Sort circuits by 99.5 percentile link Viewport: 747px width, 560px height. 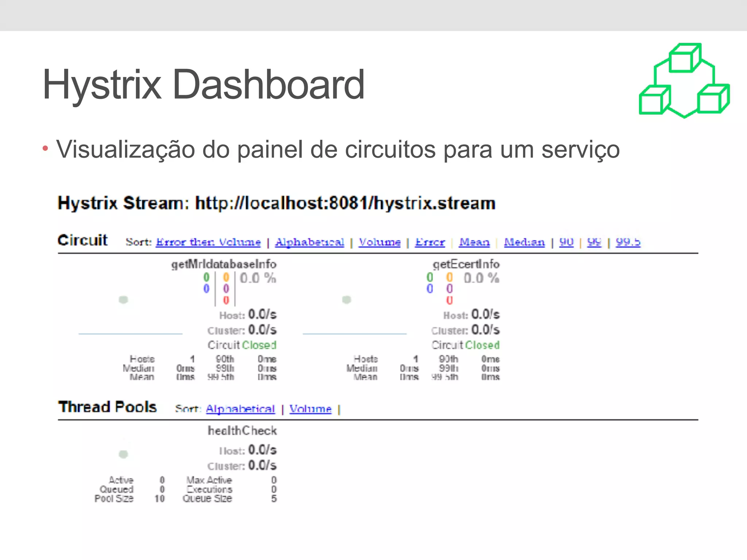[628, 242]
